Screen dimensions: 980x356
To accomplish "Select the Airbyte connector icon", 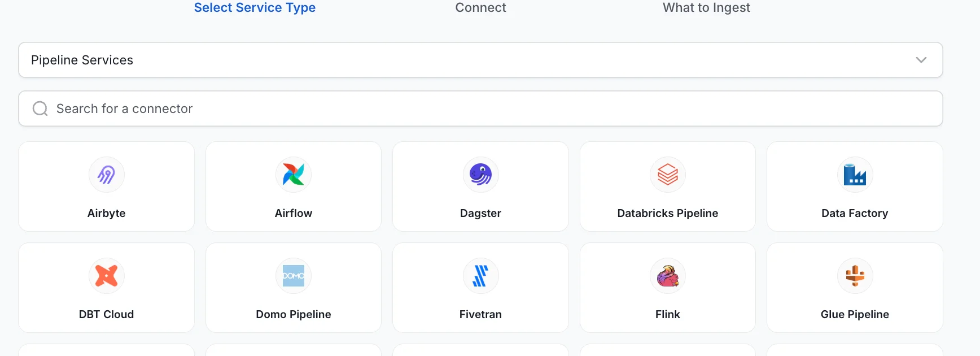I will (106, 175).
